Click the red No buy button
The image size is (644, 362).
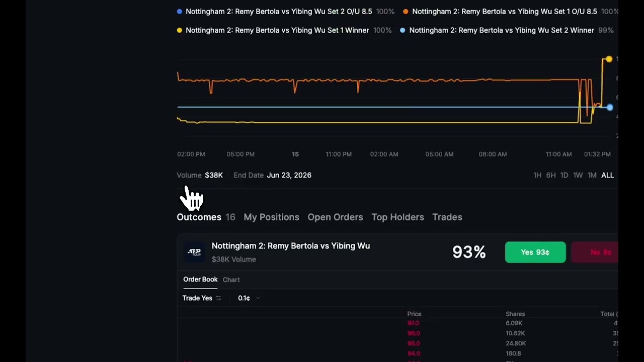[596, 252]
